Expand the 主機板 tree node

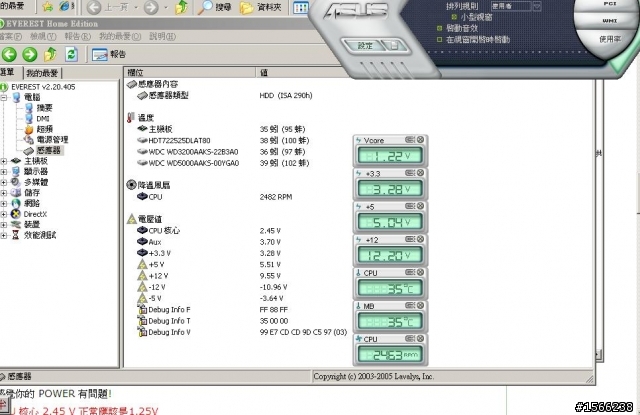click(x=4, y=161)
